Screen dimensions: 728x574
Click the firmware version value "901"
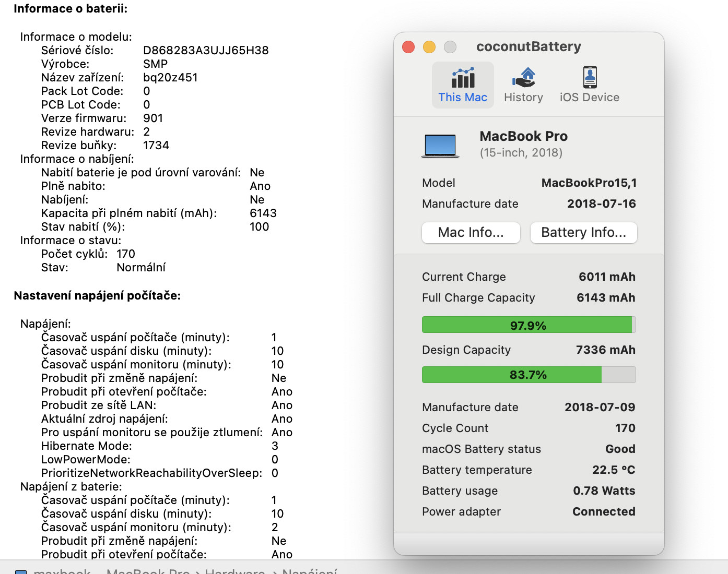tap(153, 118)
